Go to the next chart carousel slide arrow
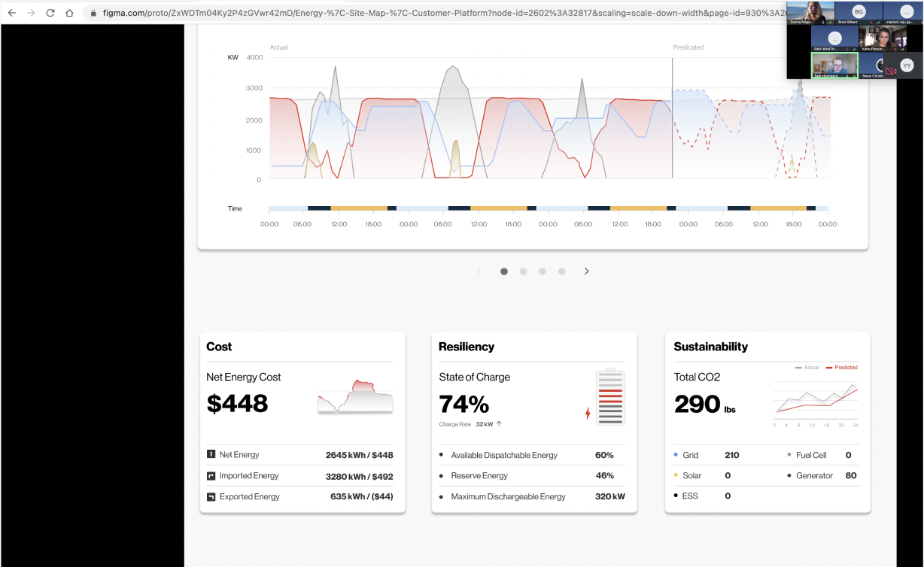The width and height of the screenshot is (924, 567). tap(587, 271)
